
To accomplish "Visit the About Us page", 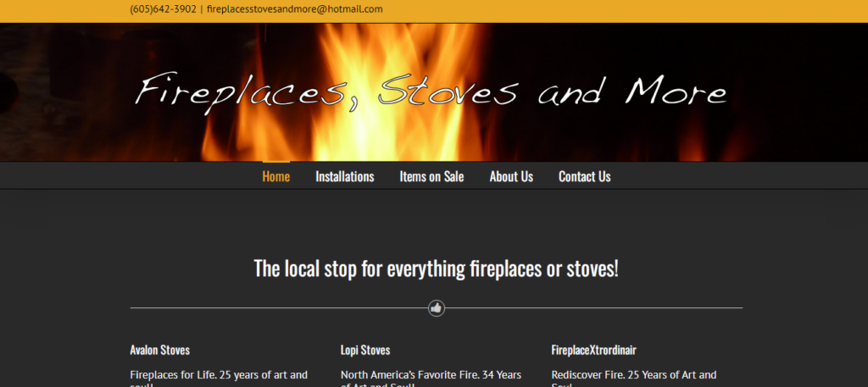I will click(x=511, y=176).
